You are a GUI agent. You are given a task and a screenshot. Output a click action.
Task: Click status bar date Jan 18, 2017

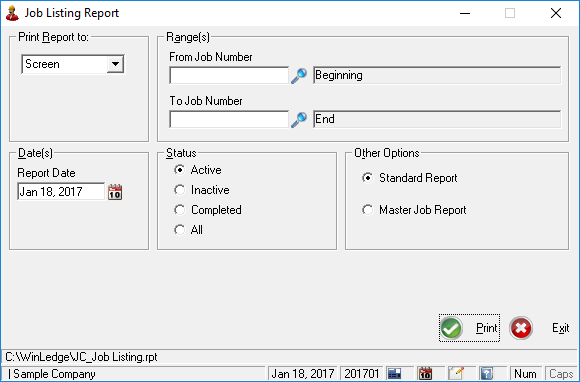click(303, 374)
